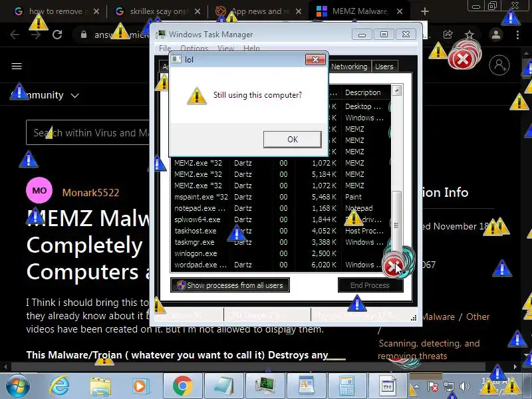Click the Chrome forward arrow
Screen dimensions: 532x399
pos(36,35)
